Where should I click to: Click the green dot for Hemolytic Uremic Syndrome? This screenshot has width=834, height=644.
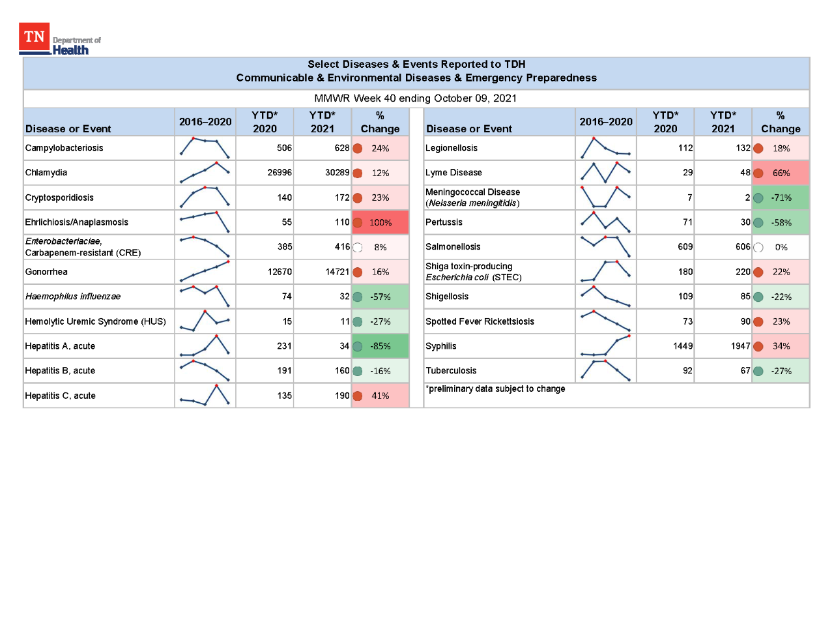click(x=358, y=322)
